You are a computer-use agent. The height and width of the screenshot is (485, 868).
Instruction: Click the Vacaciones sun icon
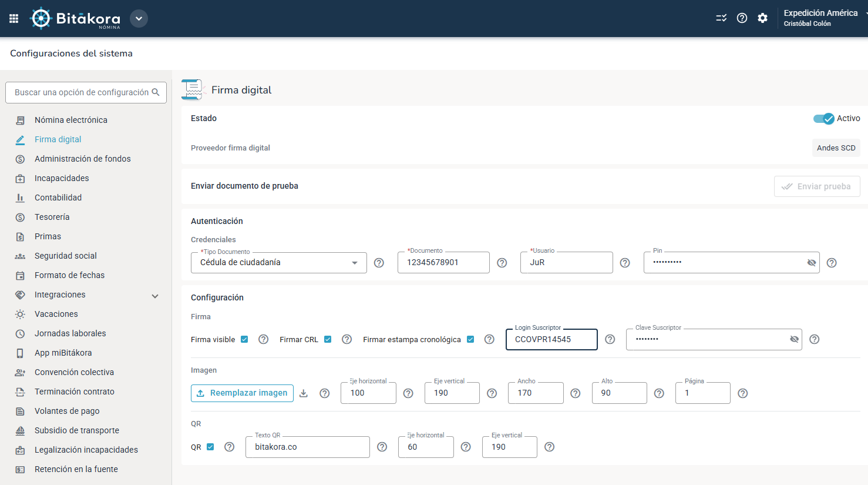pyautogui.click(x=20, y=314)
